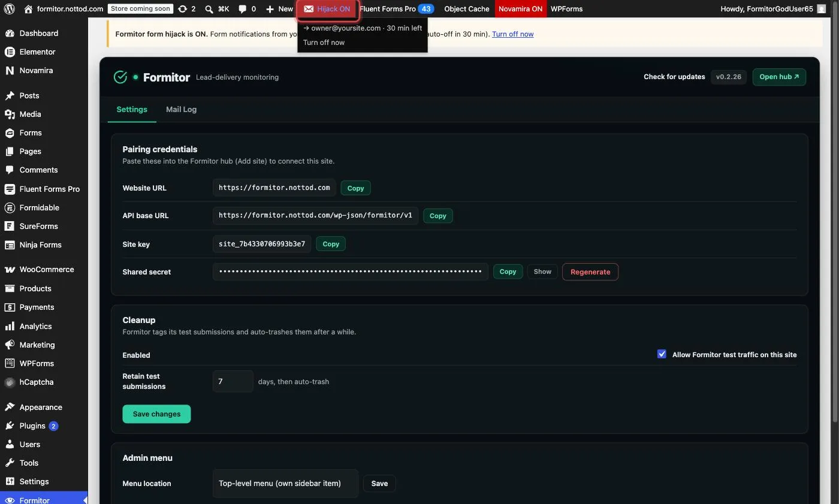
Task: Click the Payments icon in sidebar
Action: tap(10, 307)
